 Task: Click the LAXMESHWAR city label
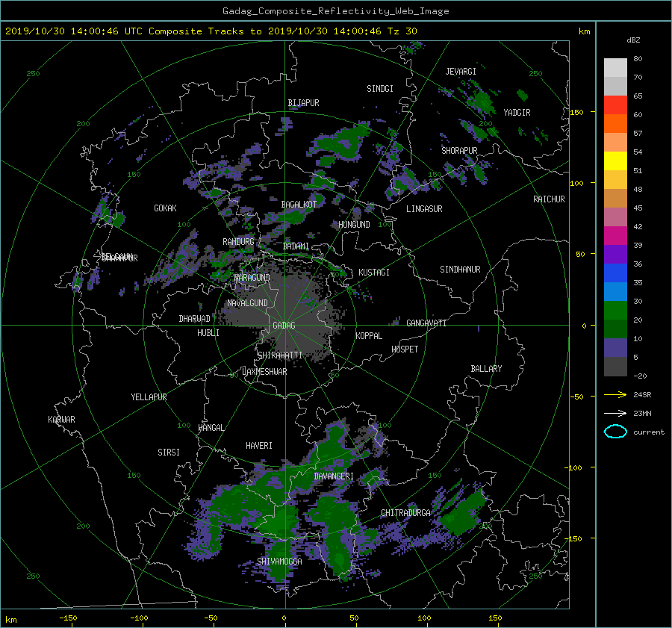(x=264, y=372)
